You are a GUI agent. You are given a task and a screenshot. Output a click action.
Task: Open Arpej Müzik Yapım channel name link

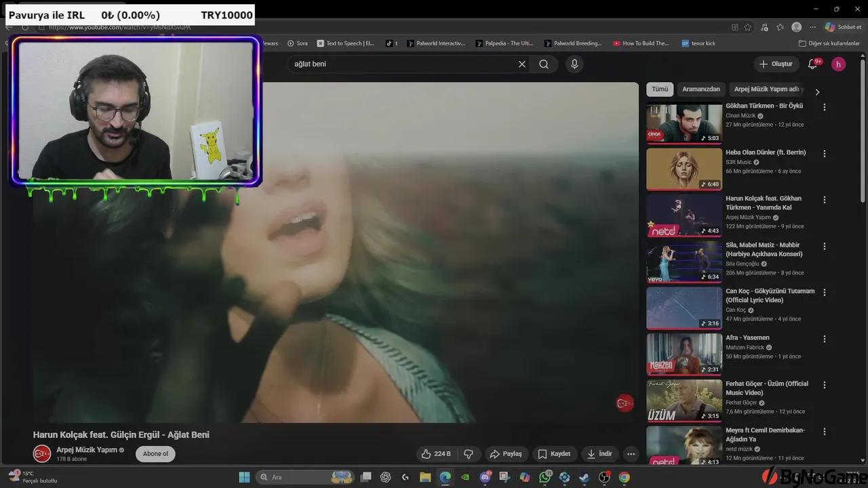[87, 449]
